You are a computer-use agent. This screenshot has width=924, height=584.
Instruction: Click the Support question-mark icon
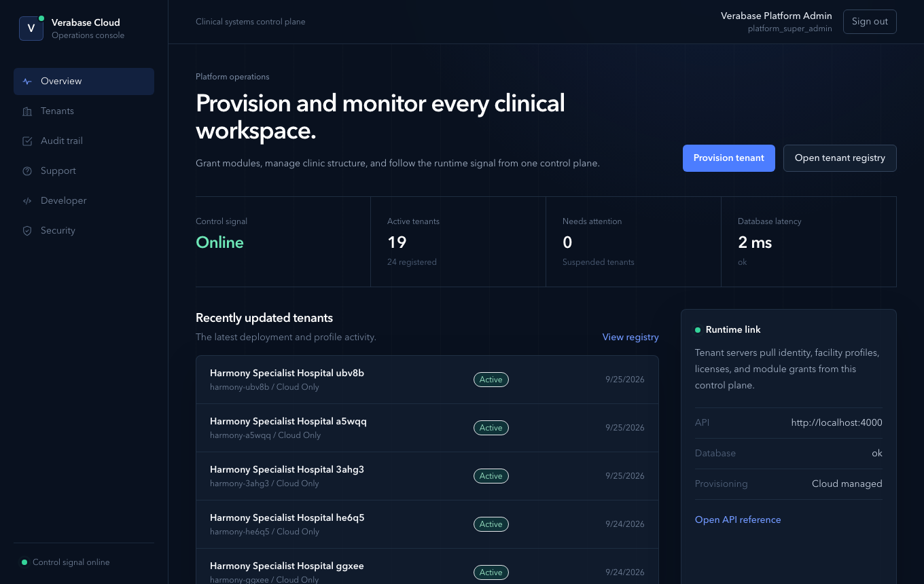(27, 171)
